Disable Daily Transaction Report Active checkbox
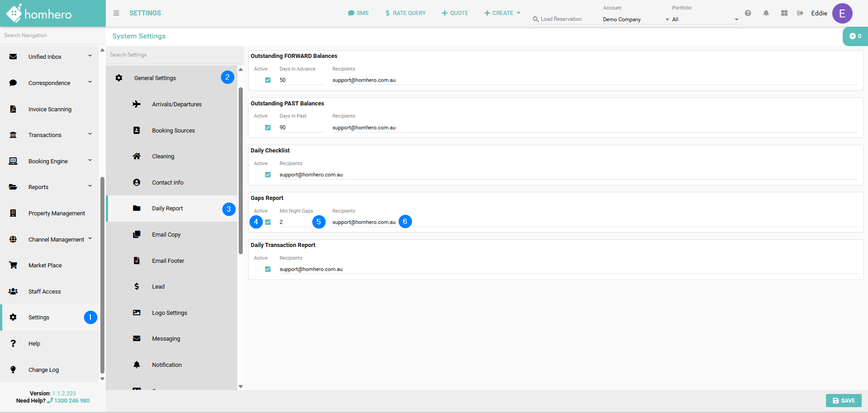868x413 pixels. coord(268,269)
